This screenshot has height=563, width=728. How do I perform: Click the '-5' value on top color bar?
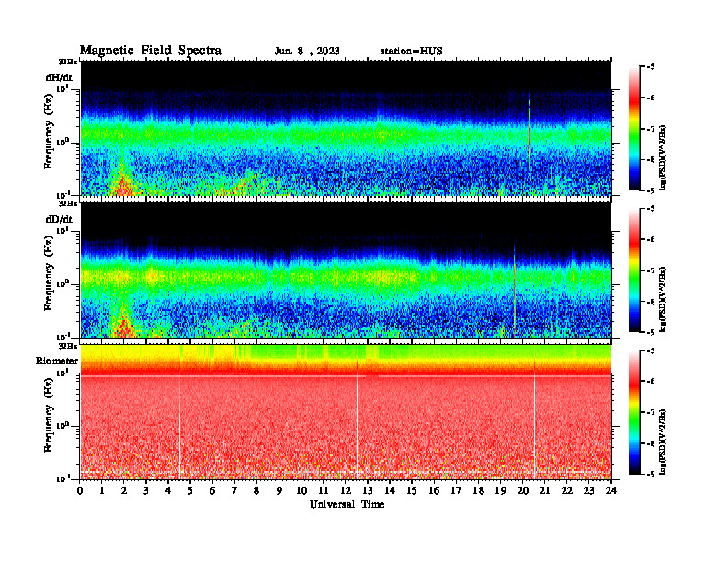(650, 67)
